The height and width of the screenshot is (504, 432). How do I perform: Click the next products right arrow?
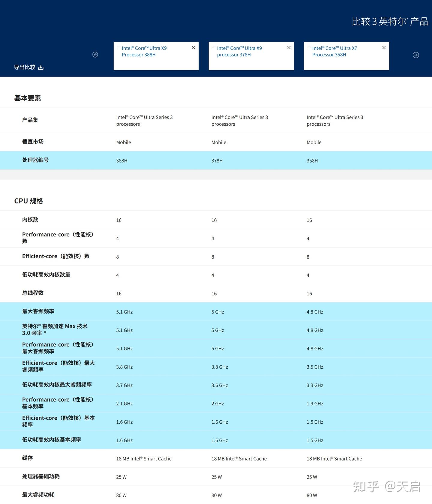coord(416,55)
